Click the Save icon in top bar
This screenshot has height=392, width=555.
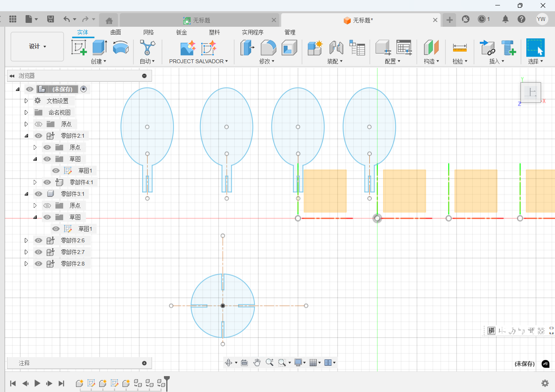pyautogui.click(x=50, y=19)
